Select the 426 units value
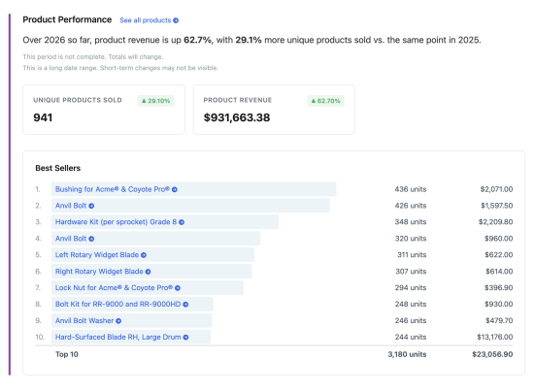Viewport: 534px width, 392px height. (x=411, y=206)
